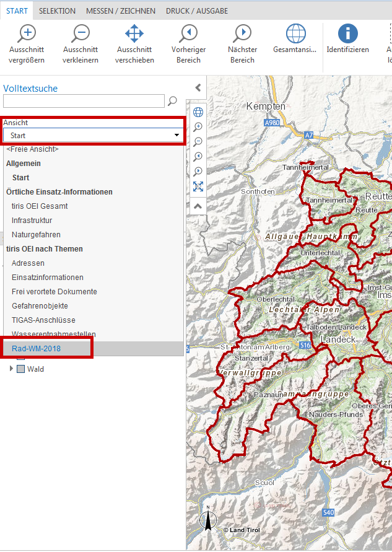This screenshot has width=392, height=552.
Task: Click the Ausschnitt verkleinern zoom-out tool
Action: (81, 35)
